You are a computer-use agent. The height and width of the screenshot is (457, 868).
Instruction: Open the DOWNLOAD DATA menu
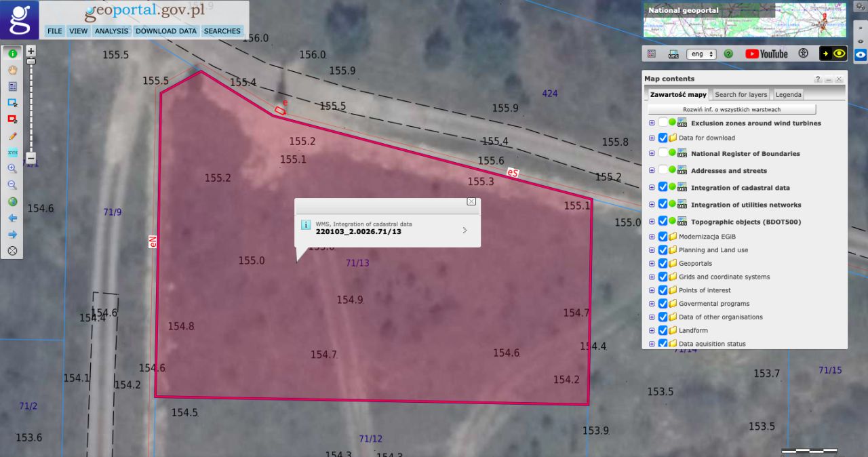[166, 31]
